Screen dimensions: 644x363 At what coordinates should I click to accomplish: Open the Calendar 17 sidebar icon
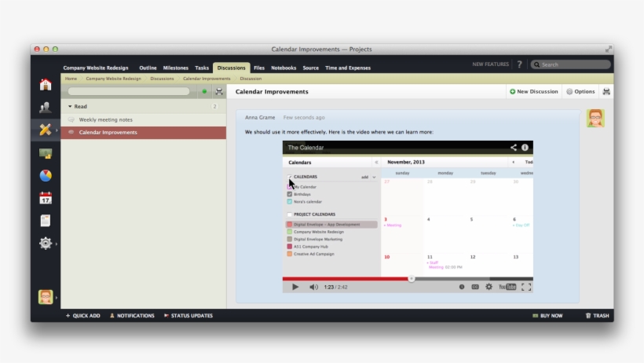46,198
